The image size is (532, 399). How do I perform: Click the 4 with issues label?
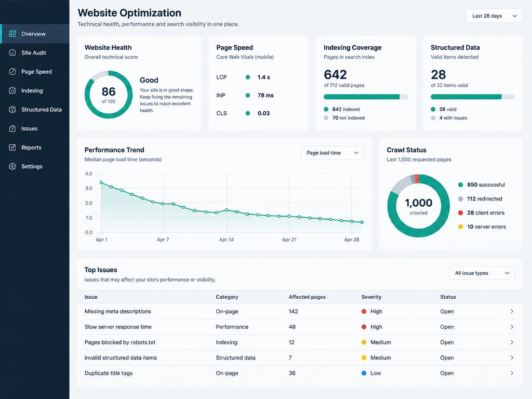pyautogui.click(x=453, y=118)
